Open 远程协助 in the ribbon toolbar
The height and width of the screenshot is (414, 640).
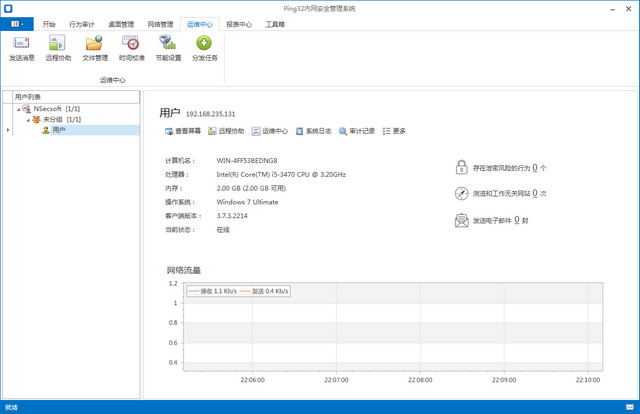pyautogui.click(x=58, y=47)
